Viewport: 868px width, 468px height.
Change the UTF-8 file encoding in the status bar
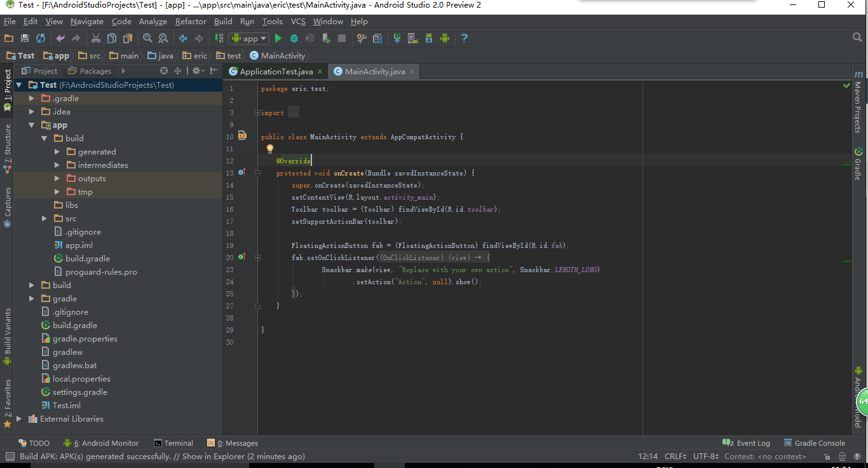pyautogui.click(x=706, y=456)
